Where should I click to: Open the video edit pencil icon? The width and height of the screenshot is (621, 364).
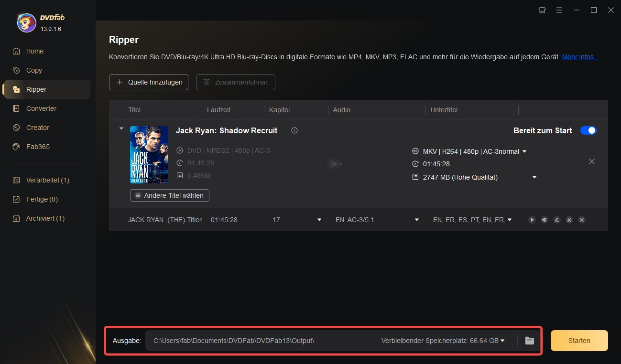[557, 220]
